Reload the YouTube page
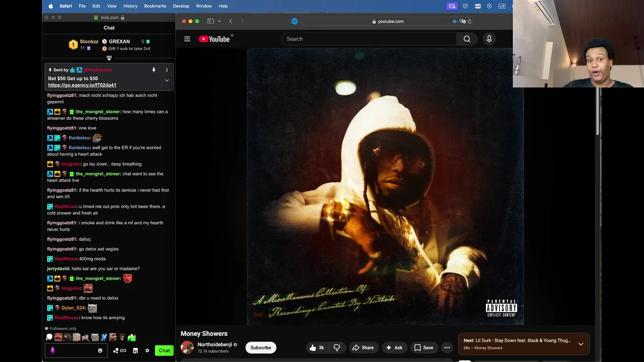The height and width of the screenshot is (362, 644). point(469,21)
